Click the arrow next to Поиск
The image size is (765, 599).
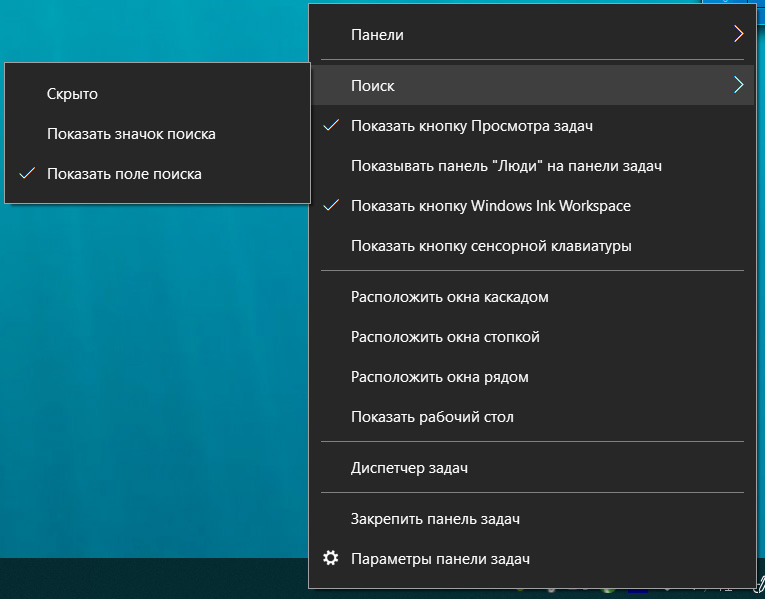[738, 86]
